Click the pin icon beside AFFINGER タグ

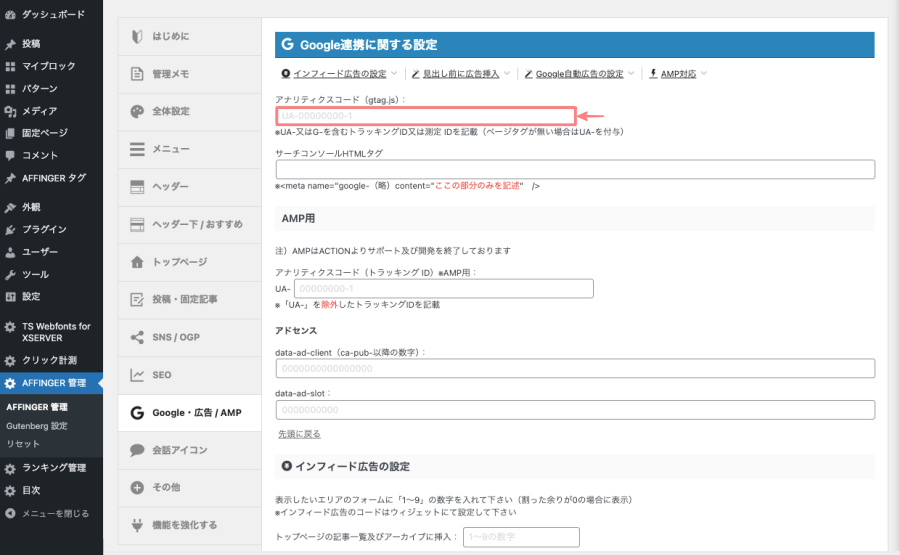pos(10,178)
